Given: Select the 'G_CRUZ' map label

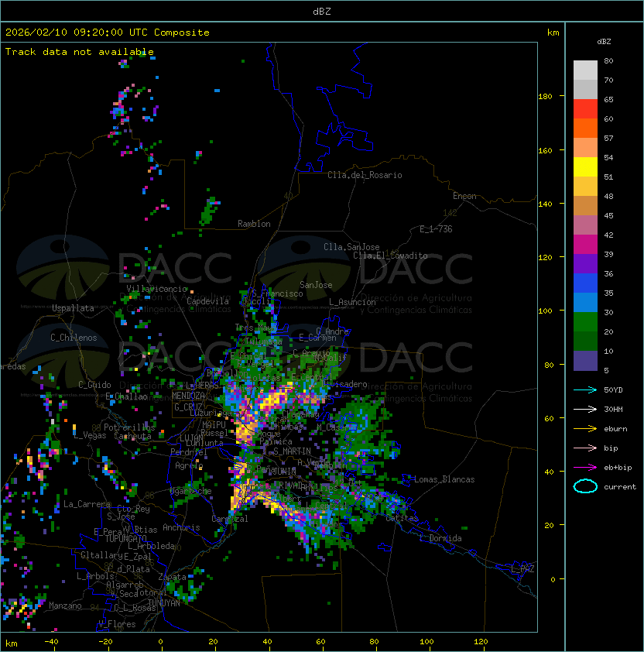Looking at the screenshot, I should tap(188, 407).
